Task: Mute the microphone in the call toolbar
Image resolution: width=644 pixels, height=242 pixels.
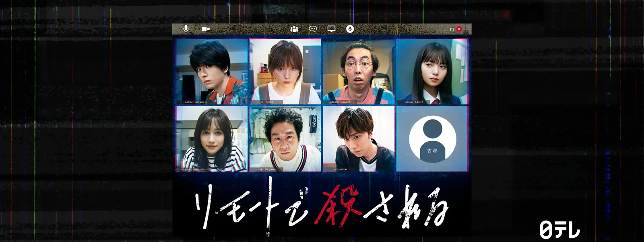Action: 186,29
